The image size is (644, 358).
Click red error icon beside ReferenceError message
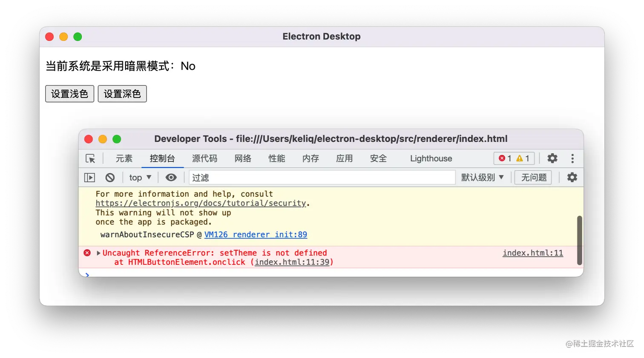[87, 253]
